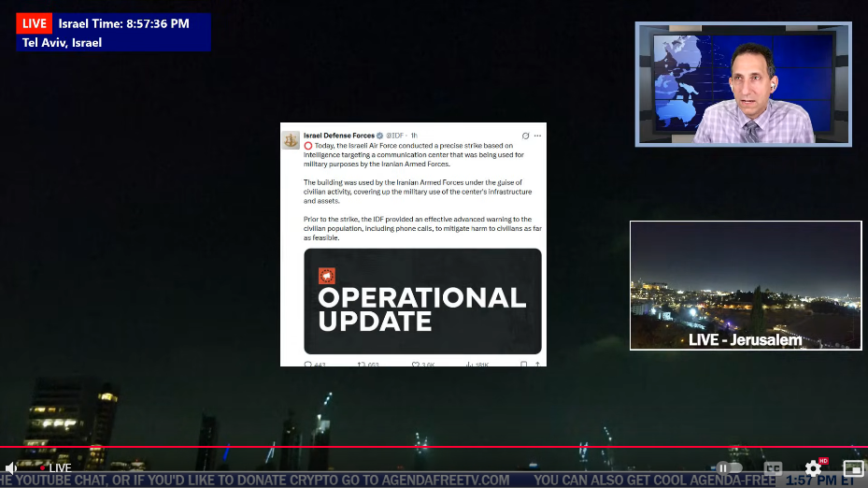Screen dimensions: 868x488
Task: Click the tweet's '1h' timestamp
Action: [x=414, y=136]
